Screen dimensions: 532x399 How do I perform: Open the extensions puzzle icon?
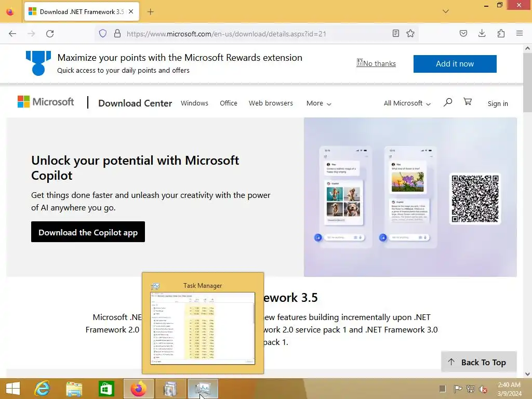coord(501,33)
